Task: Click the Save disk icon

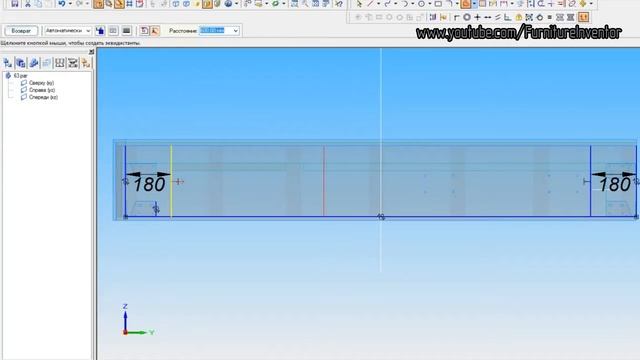Action: point(15,4)
